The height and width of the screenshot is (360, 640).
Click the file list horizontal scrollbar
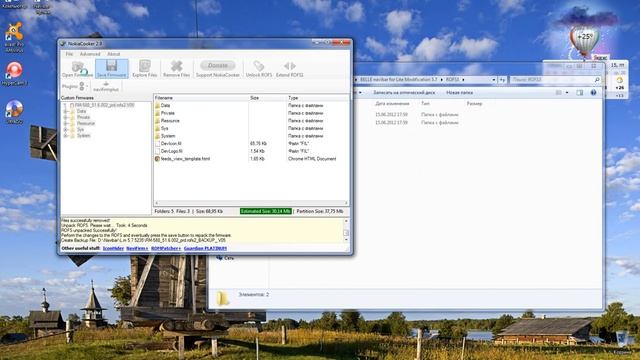point(251,203)
